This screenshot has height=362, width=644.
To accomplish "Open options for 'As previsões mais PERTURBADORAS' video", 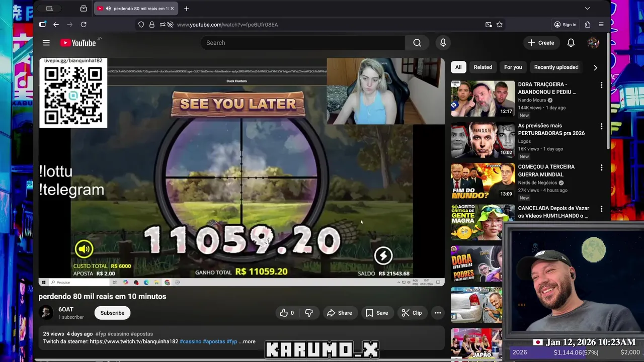I will (601, 127).
